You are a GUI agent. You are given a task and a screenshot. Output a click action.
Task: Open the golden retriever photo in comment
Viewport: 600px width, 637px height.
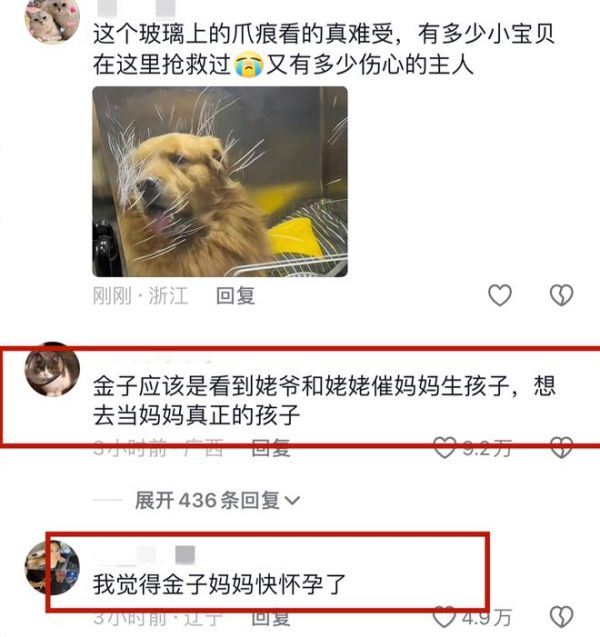click(x=220, y=182)
